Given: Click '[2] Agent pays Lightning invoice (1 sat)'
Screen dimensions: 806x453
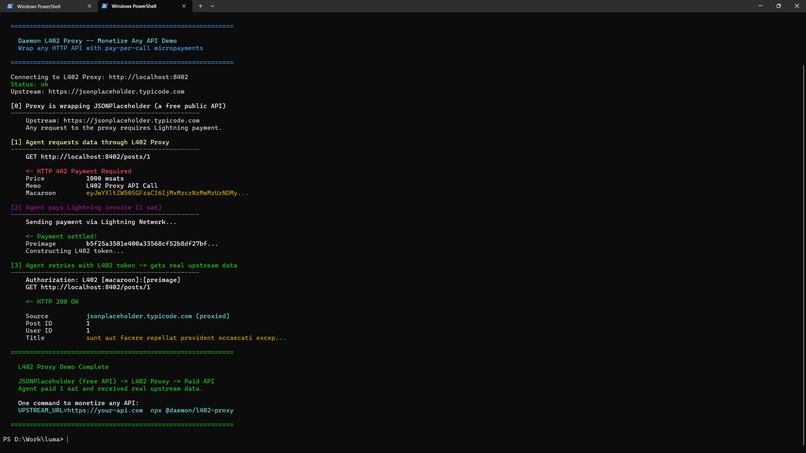Looking at the screenshot, I should [x=86, y=207].
